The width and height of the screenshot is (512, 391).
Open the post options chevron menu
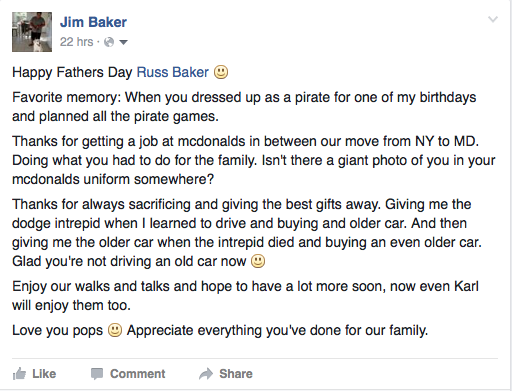(493, 19)
